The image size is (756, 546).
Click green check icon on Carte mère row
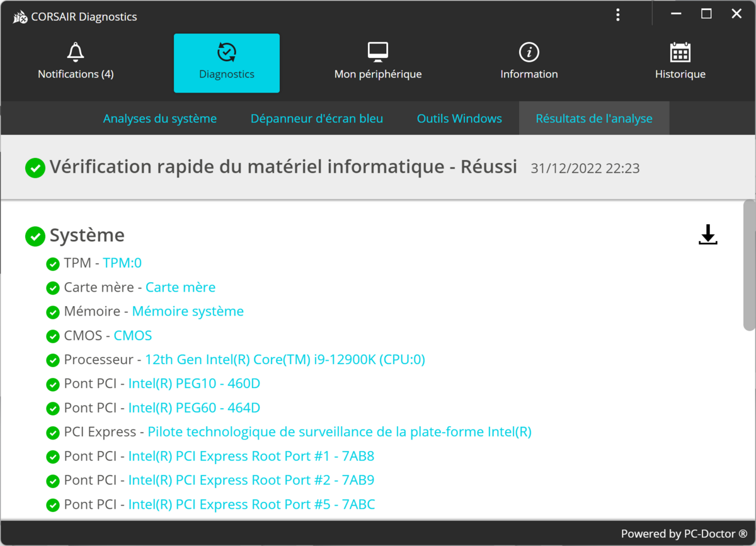click(53, 288)
